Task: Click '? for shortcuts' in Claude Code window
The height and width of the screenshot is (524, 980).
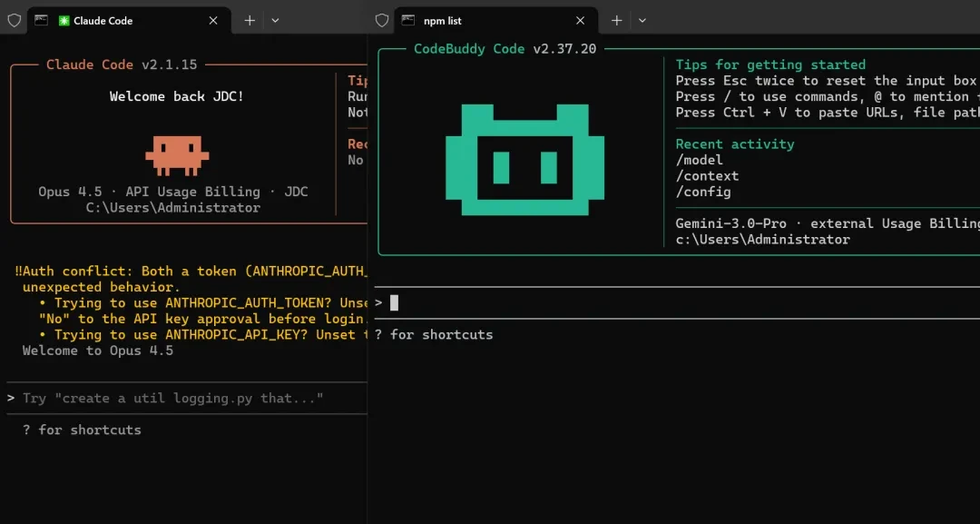Action: click(x=82, y=430)
